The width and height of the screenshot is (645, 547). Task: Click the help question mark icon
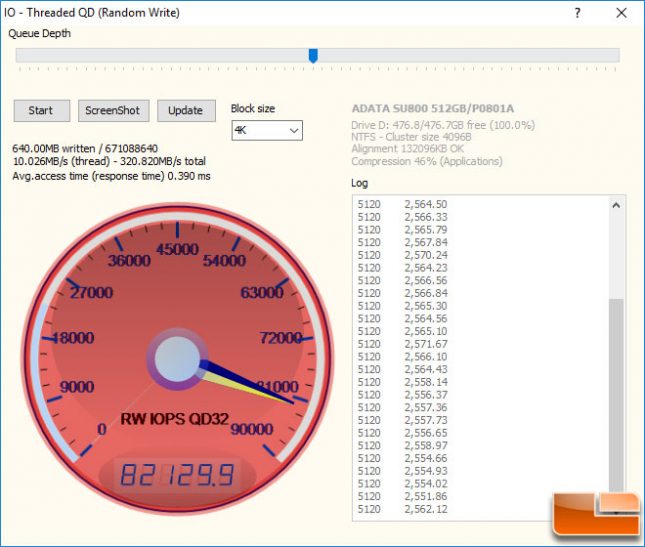(578, 13)
